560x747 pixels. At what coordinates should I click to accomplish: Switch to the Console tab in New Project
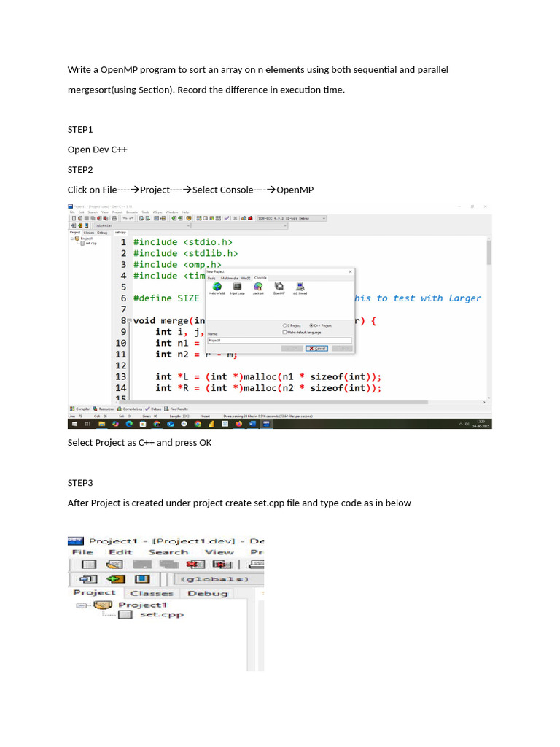(260, 278)
